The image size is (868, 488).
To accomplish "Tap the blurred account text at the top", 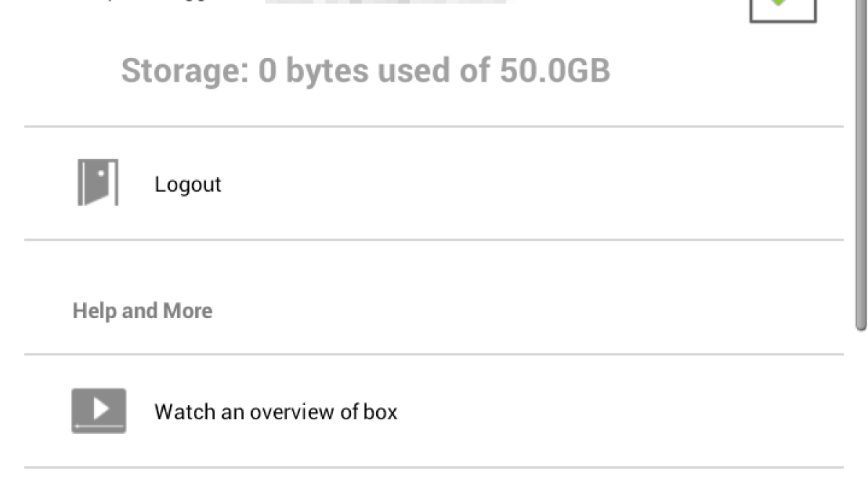I will click(391, 2).
